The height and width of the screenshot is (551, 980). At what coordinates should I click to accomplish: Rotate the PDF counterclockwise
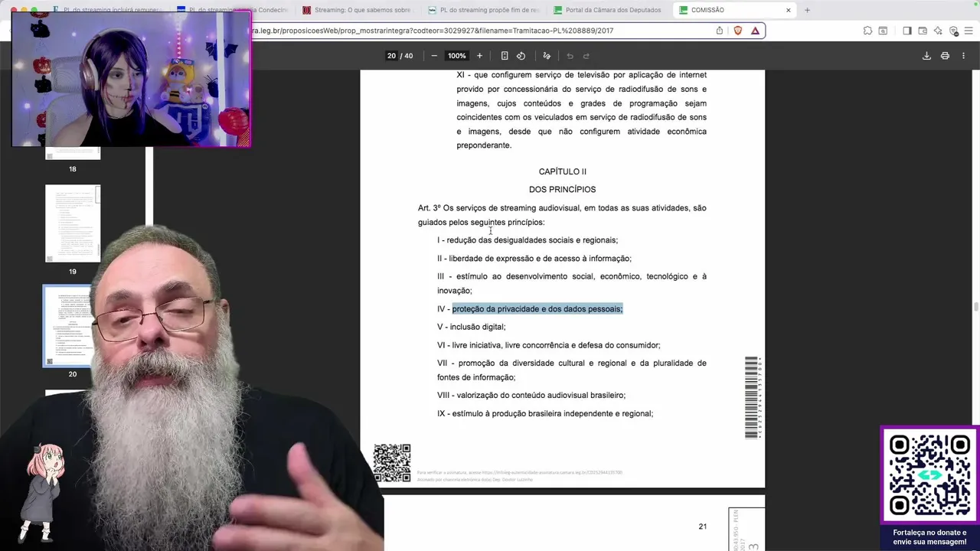point(521,56)
